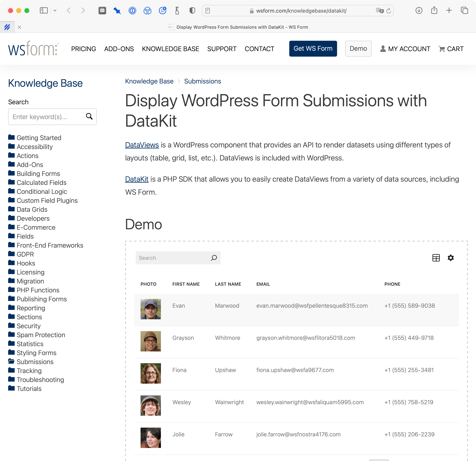Click the blue pin extension icon

click(x=117, y=10)
